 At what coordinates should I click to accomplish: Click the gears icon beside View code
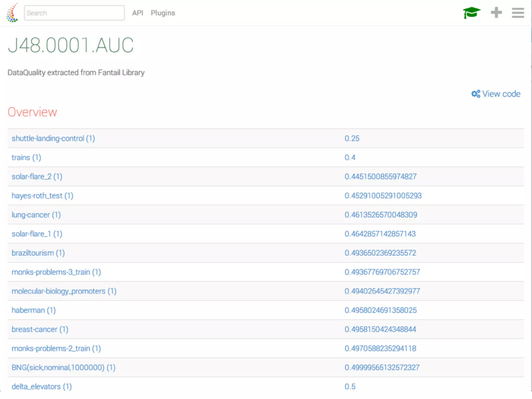tap(476, 94)
